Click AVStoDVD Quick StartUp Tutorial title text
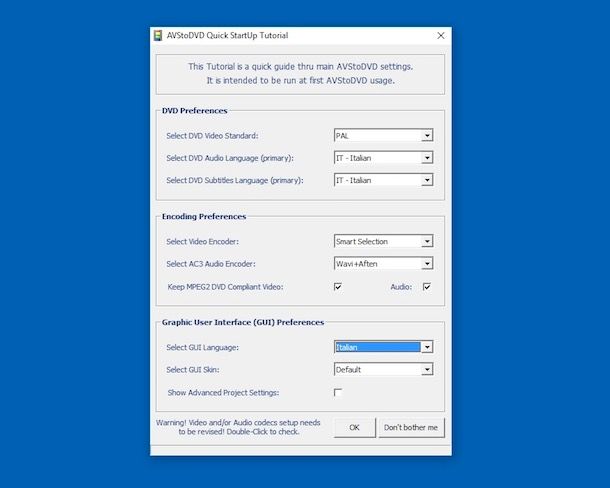This screenshot has height=488, width=610. point(228,35)
